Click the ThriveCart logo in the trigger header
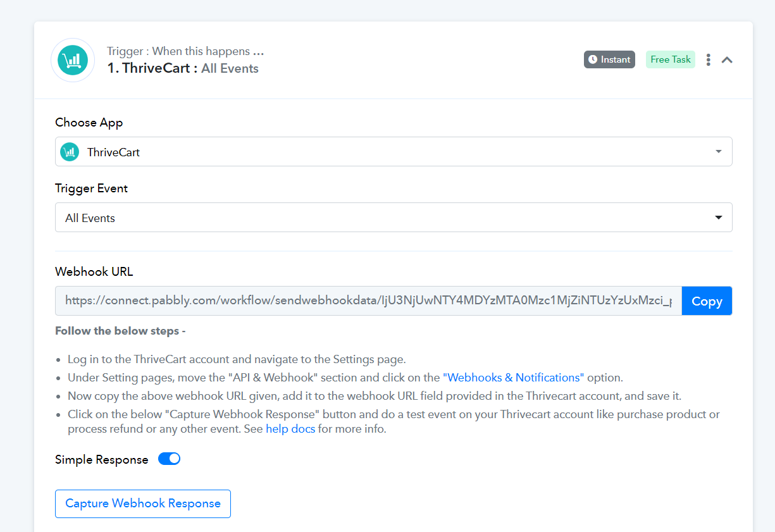Viewport: 775px width, 532px height. pyautogui.click(x=73, y=60)
